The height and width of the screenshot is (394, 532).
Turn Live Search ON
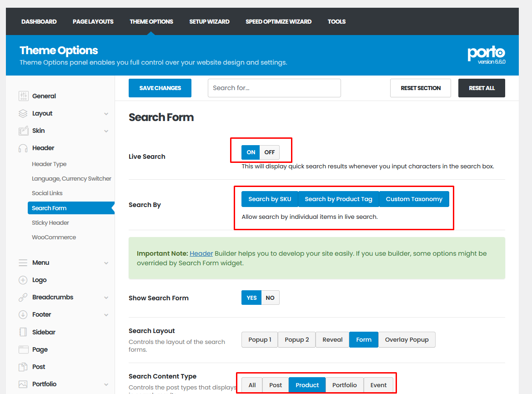pos(251,152)
